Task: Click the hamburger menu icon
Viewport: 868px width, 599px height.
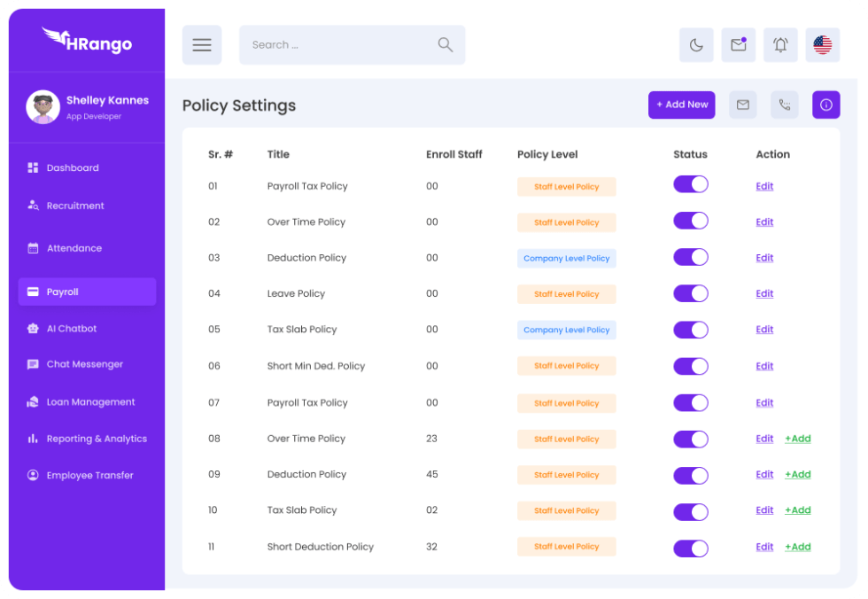Action: tap(202, 45)
